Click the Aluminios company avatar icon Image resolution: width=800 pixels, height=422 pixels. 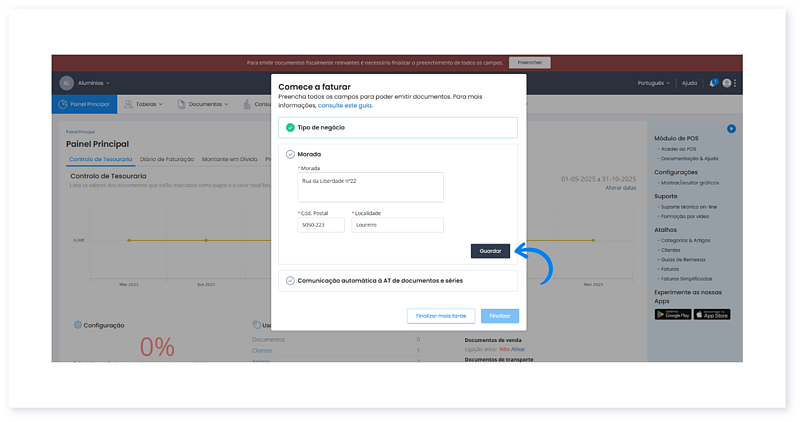click(67, 83)
